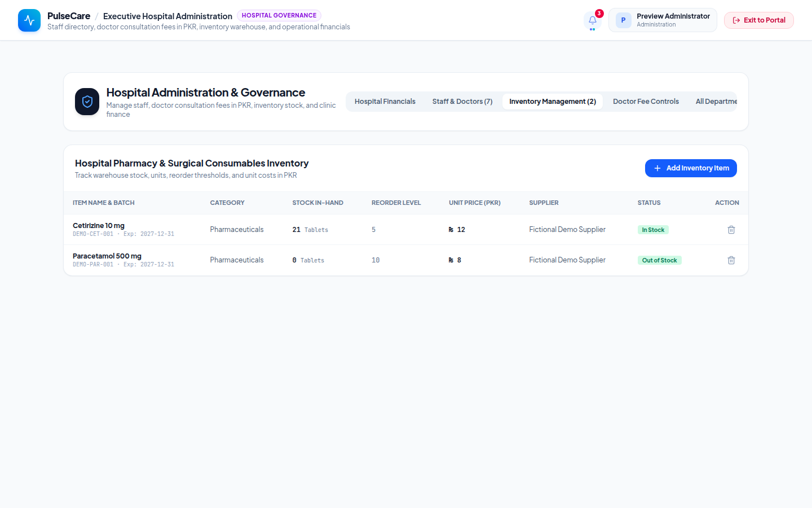Click the Add Inventory Item button
Viewport: 812px width, 508px height.
[x=691, y=168]
